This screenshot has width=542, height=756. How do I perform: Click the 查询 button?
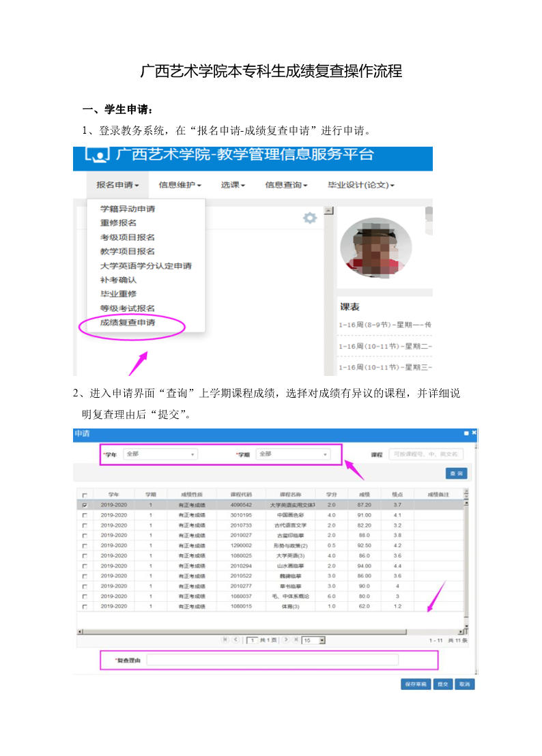(456, 473)
